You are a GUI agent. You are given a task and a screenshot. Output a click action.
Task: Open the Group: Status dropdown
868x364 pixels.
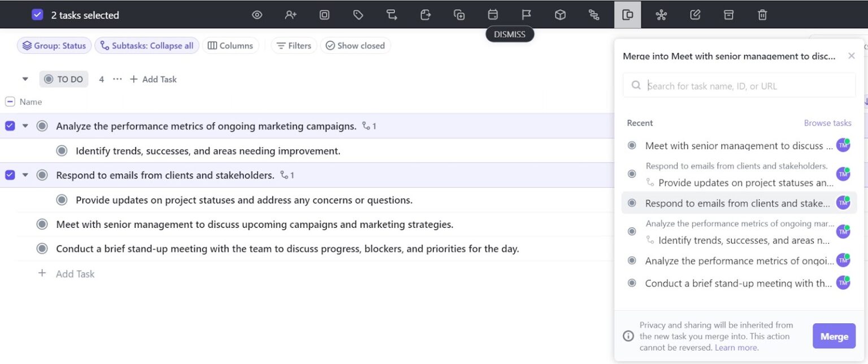[54, 45]
